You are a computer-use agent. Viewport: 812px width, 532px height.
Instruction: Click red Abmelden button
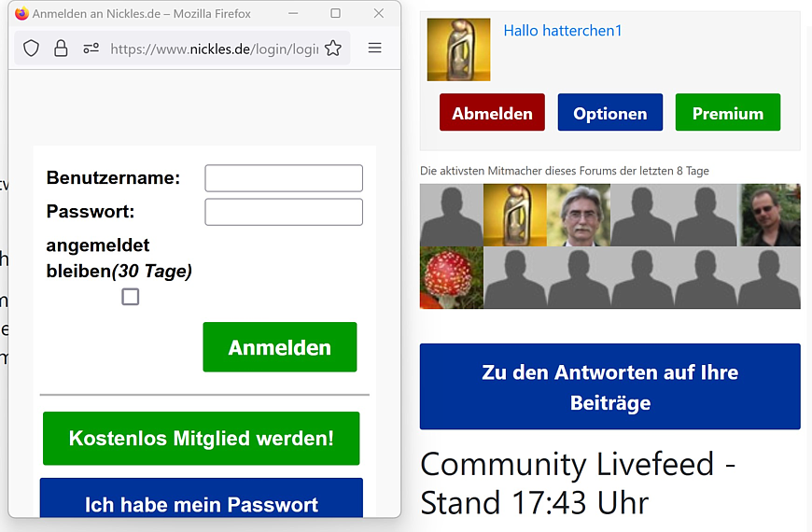492,112
